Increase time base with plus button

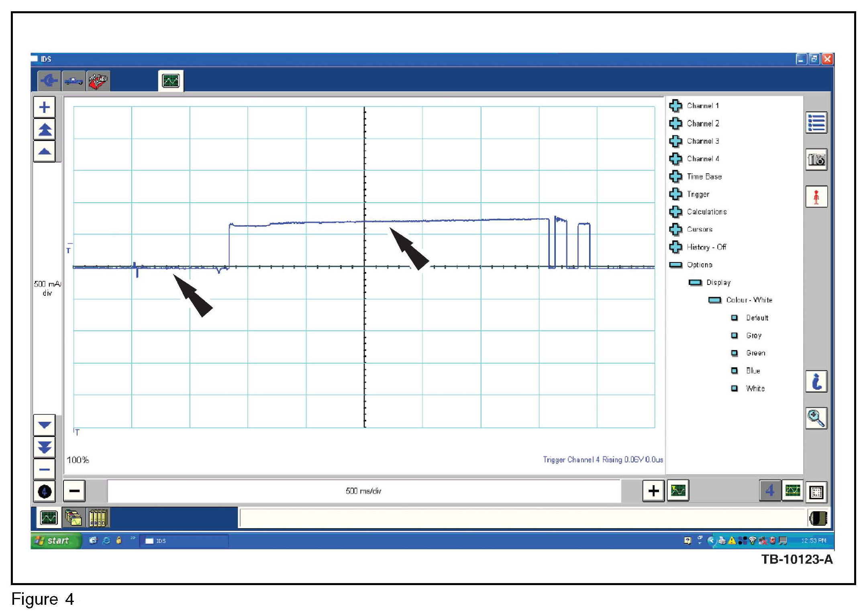[x=653, y=491]
